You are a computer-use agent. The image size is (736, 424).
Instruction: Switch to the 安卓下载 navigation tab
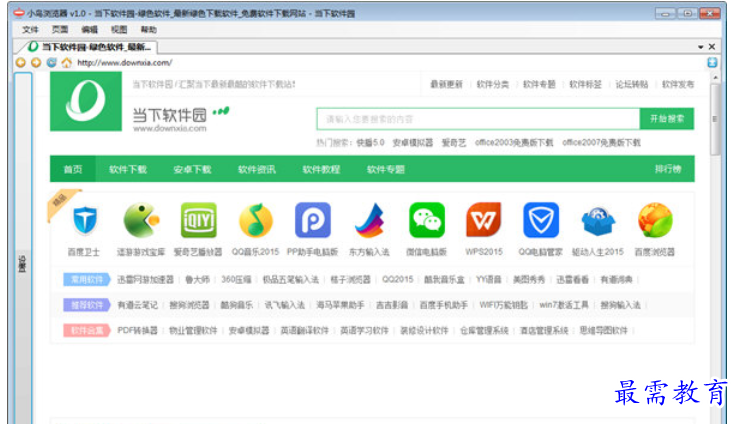(191, 169)
